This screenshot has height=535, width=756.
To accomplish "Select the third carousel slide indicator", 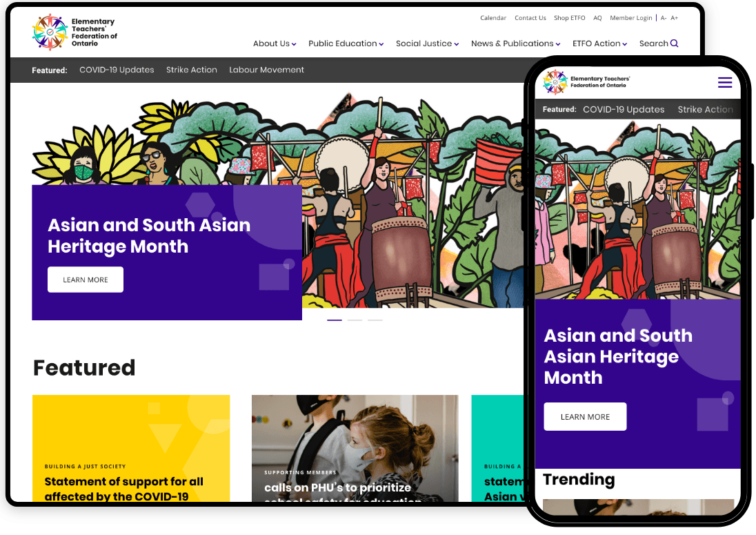I will [375, 320].
